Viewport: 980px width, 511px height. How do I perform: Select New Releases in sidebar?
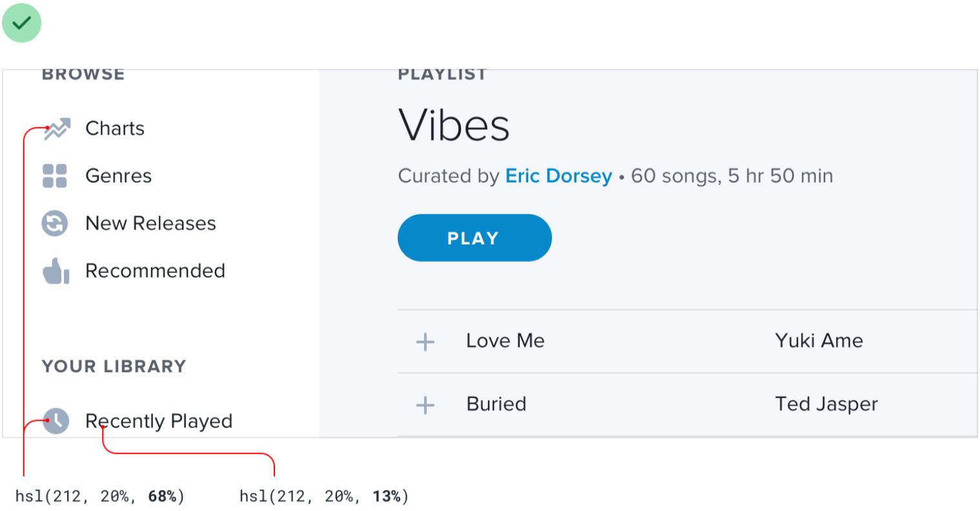click(x=150, y=223)
